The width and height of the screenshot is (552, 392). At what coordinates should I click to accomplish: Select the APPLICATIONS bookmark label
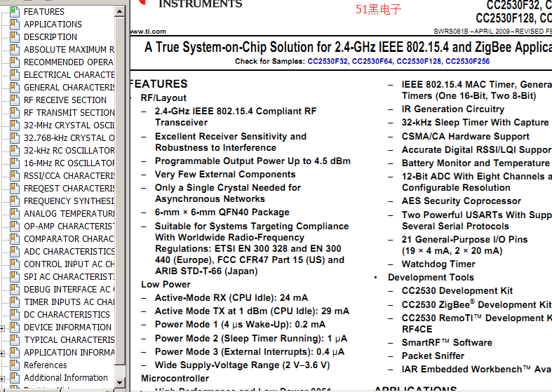coord(53,25)
